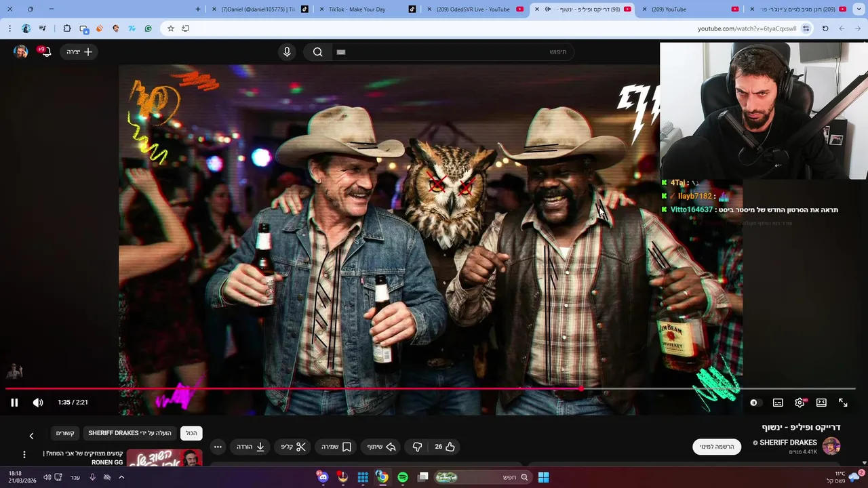Show the next filter chips with the chevron
868x488 pixels.
pyautogui.click(x=31, y=436)
